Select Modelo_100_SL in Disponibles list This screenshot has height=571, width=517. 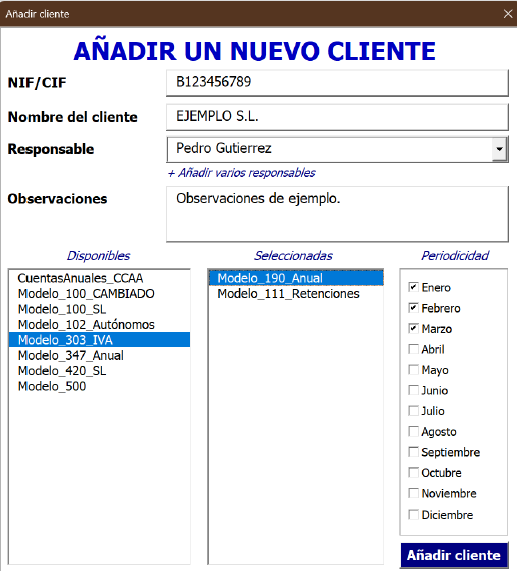(99, 309)
